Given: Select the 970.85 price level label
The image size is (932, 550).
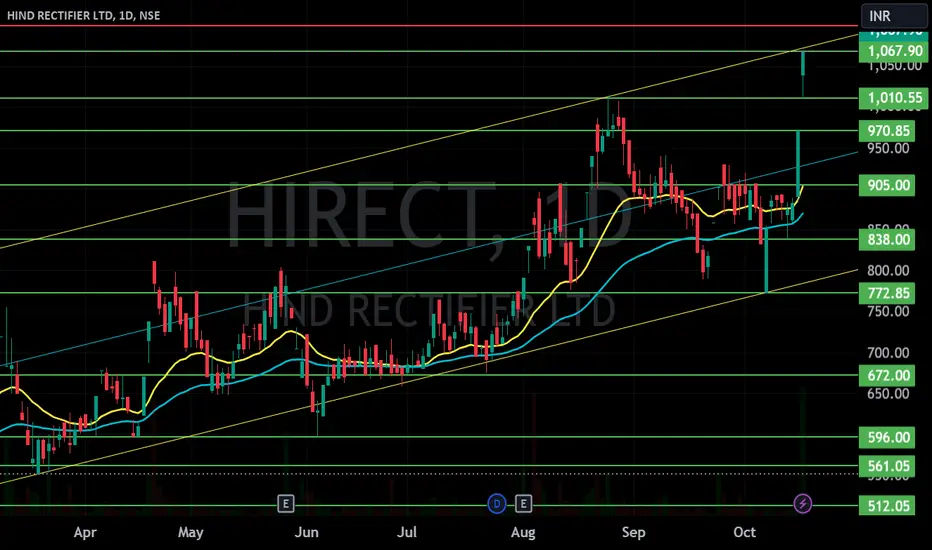Looking at the screenshot, I should click(x=887, y=131).
